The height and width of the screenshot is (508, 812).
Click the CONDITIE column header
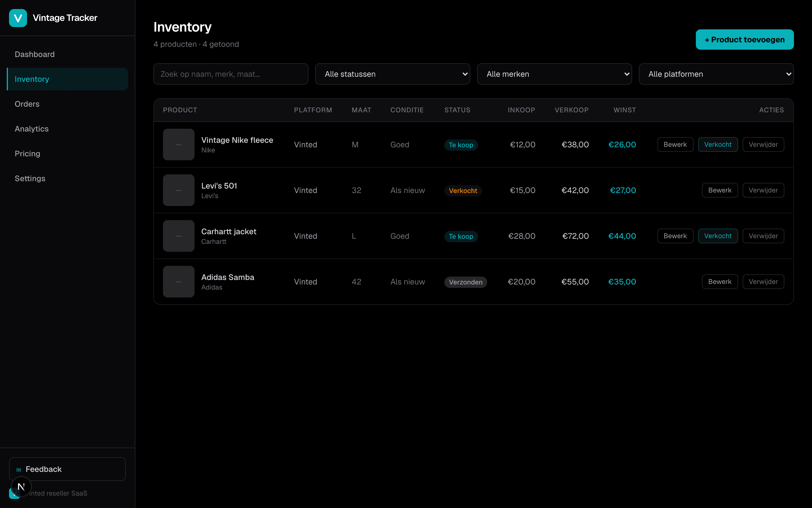[407, 110]
